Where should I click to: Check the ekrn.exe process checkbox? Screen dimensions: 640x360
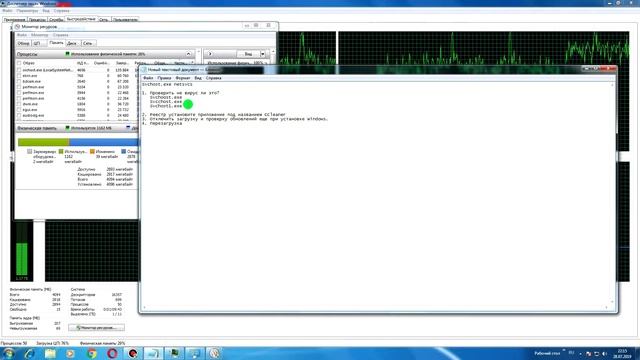point(19,76)
